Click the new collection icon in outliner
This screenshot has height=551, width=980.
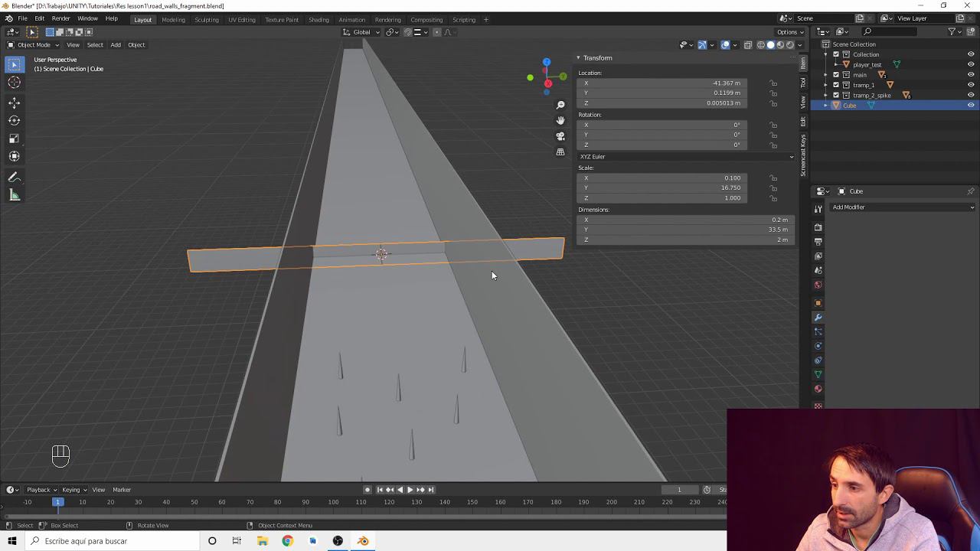pyautogui.click(x=971, y=31)
